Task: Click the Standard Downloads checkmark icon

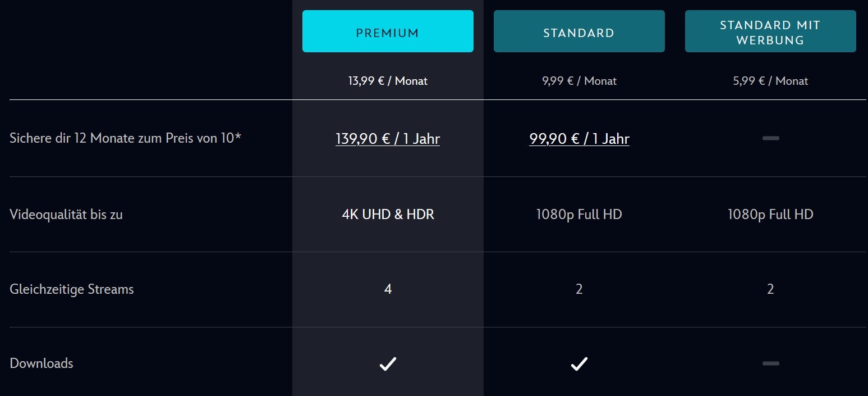Action: pyautogui.click(x=579, y=364)
